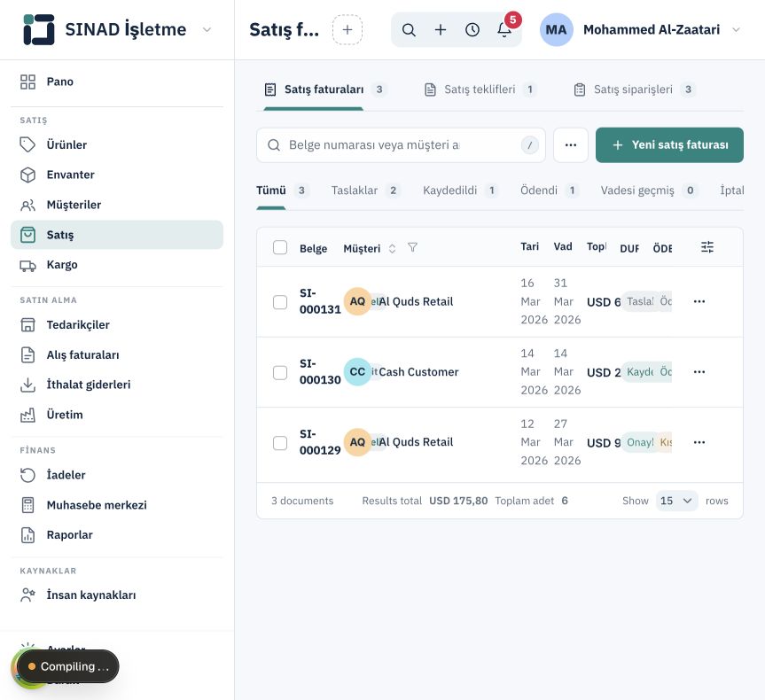
Task: Toggle the select-all checkbox in table header
Action: click(280, 247)
